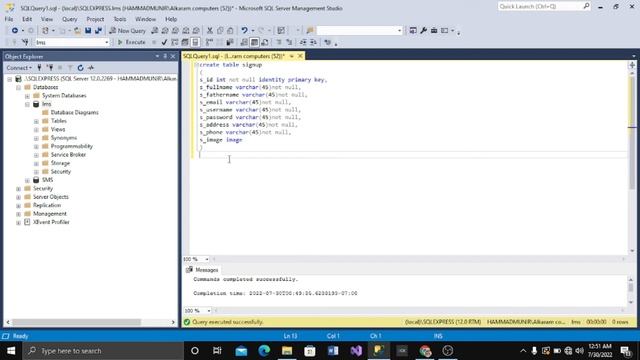Click the taskbar search box
This screenshot has width=640, height=360.
(x=103, y=351)
